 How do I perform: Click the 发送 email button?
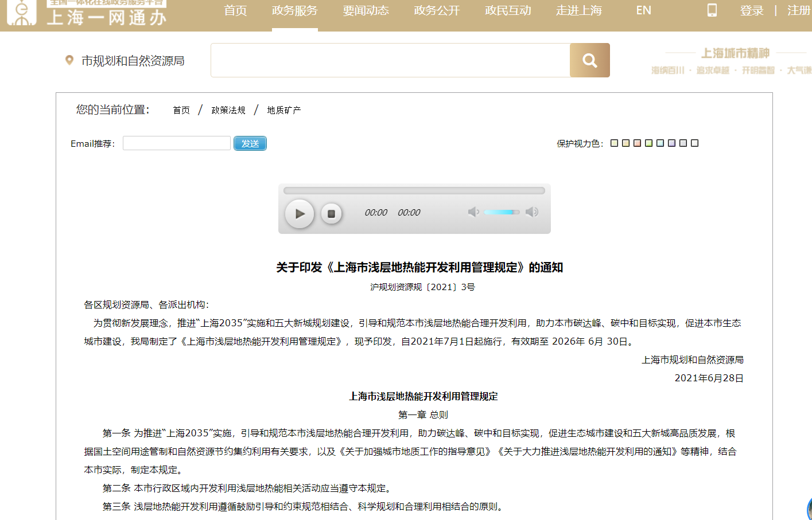click(x=250, y=143)
